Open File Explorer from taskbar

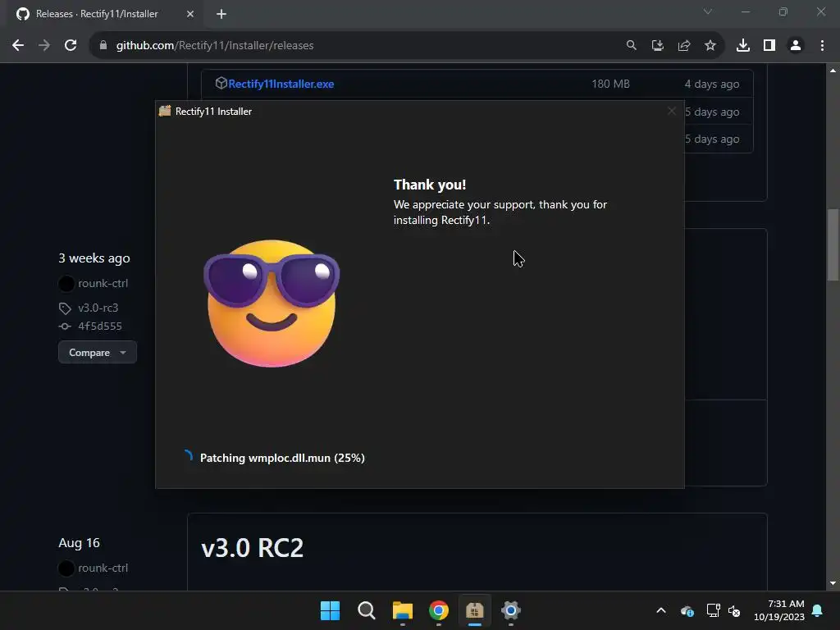tap(402, 610)
